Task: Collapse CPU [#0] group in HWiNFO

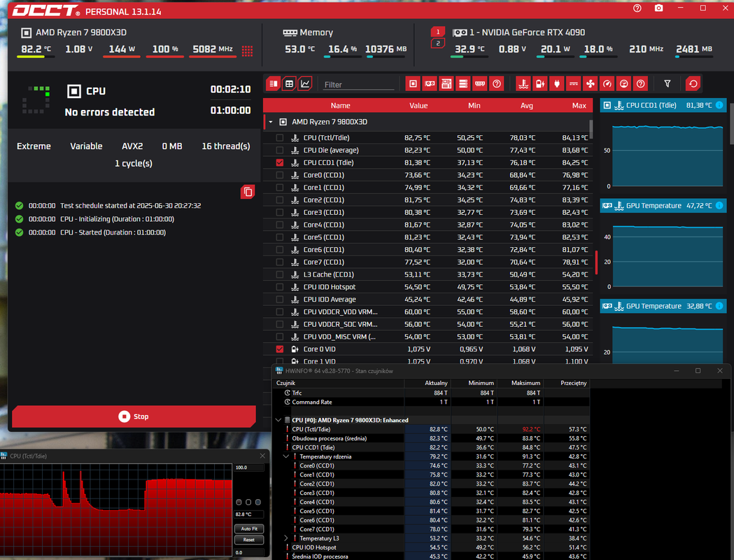Action: coord(278,420)
